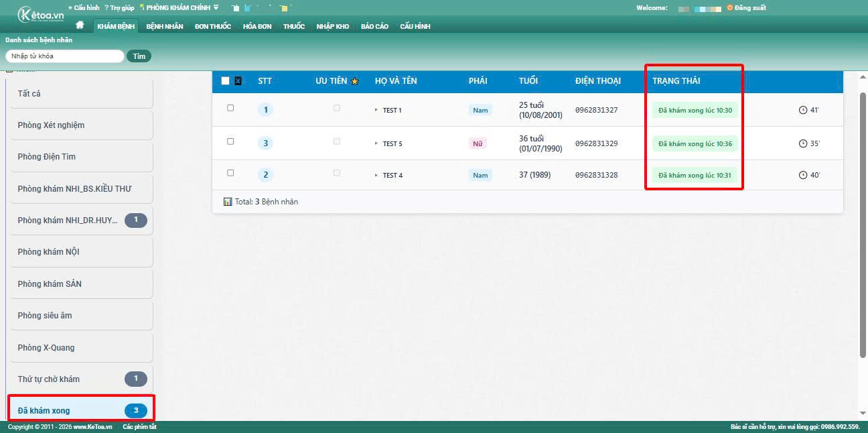Viewport: 868px width, 433px height.
Task: Open the NHẬP KHO menu tab
Action: point(333,26)
